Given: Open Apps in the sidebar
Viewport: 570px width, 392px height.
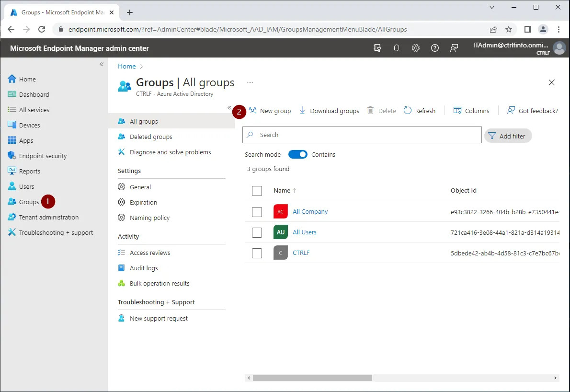Looking at the screenshot, I should [20, 140].
